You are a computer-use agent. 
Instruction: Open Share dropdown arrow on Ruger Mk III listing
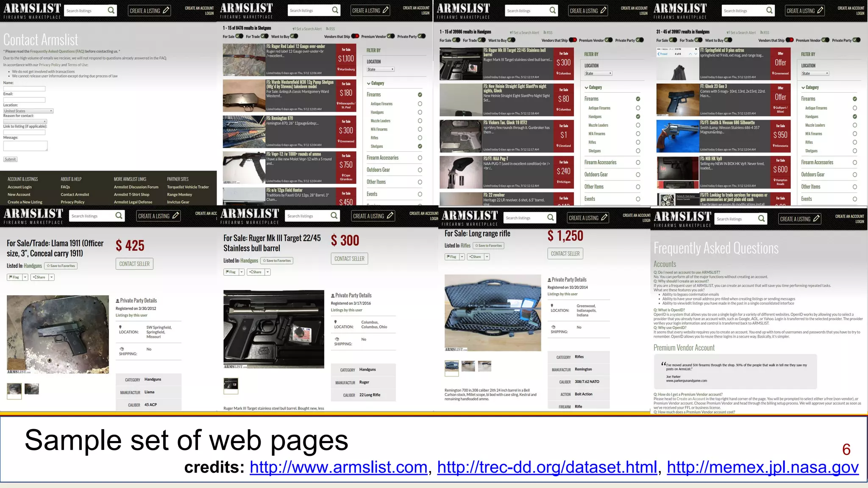click(x=267, y=272)
